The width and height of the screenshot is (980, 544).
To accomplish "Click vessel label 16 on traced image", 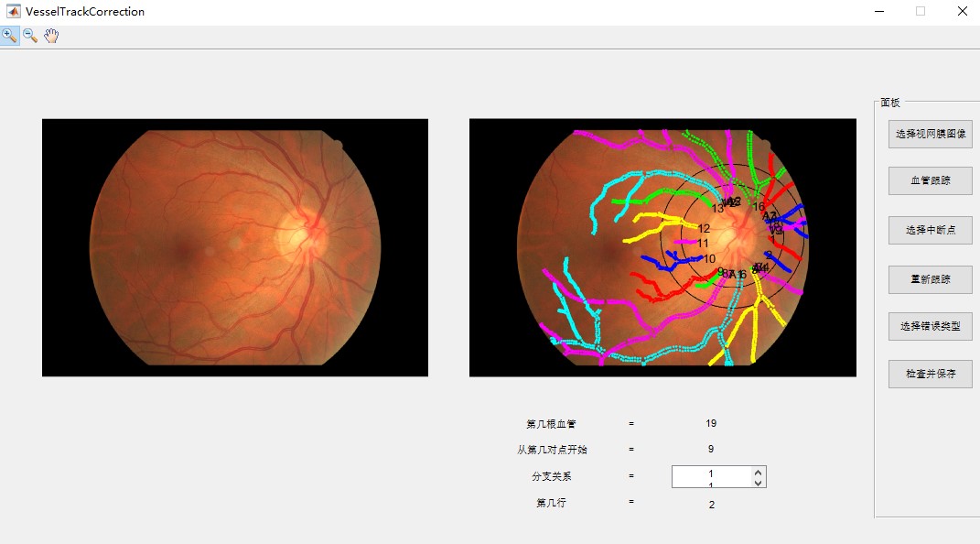I will [x=759, y=206].
